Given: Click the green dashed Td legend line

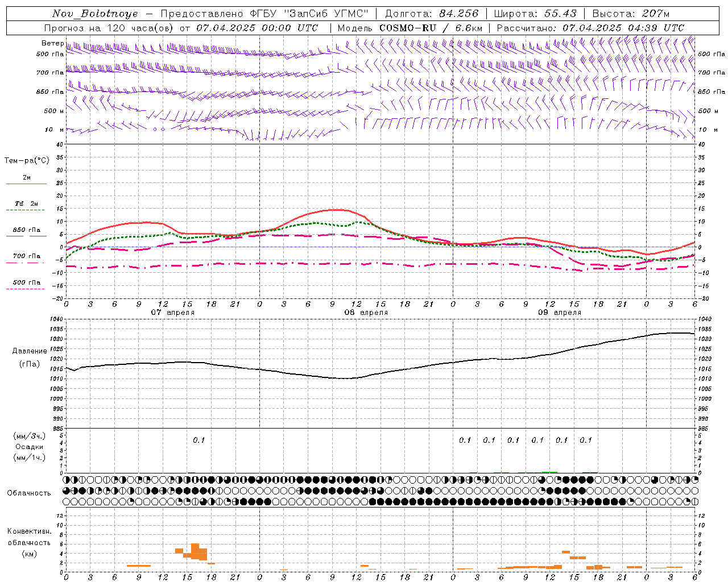Looking at the screenshot, I should coord(25,210).
